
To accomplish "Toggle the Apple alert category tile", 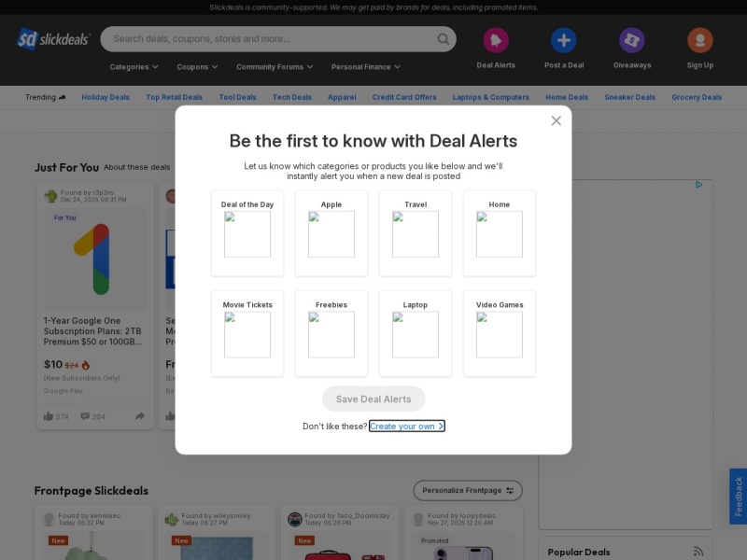I will coord(331,232).
